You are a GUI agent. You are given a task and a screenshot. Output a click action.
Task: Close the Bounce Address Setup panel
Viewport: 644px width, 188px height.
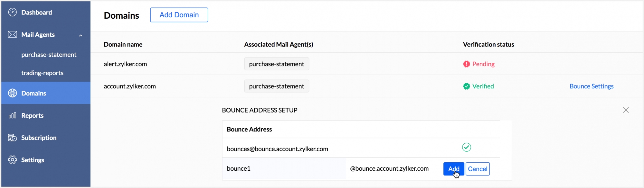click(626, 110)
